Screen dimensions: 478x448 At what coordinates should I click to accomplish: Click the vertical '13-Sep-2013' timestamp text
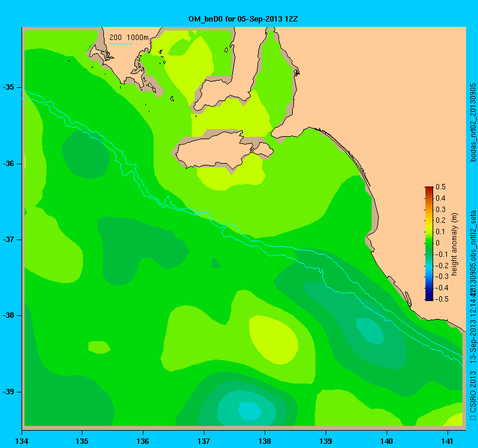click(x=473, y=343)
